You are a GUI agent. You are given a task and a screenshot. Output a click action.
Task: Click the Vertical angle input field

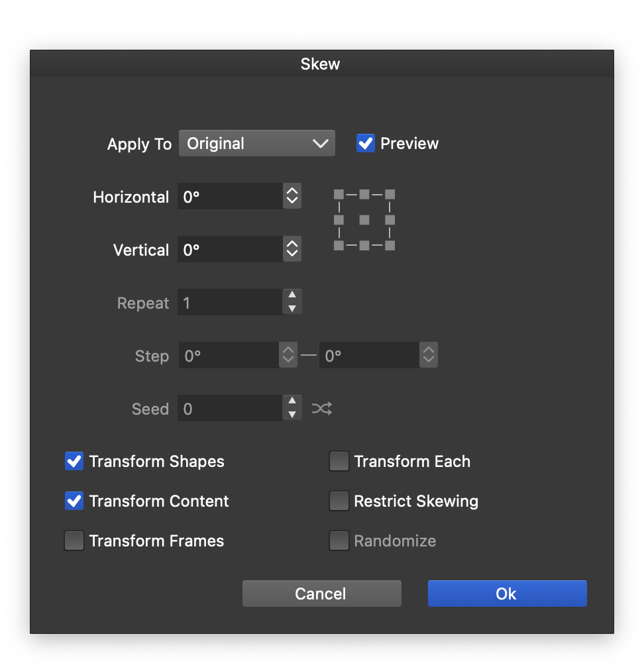point(230,250)
